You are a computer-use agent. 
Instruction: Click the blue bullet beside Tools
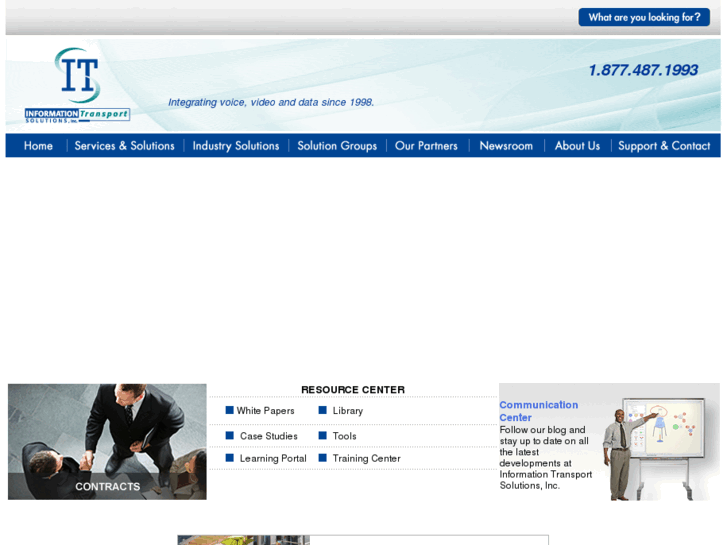pos(323,436)
